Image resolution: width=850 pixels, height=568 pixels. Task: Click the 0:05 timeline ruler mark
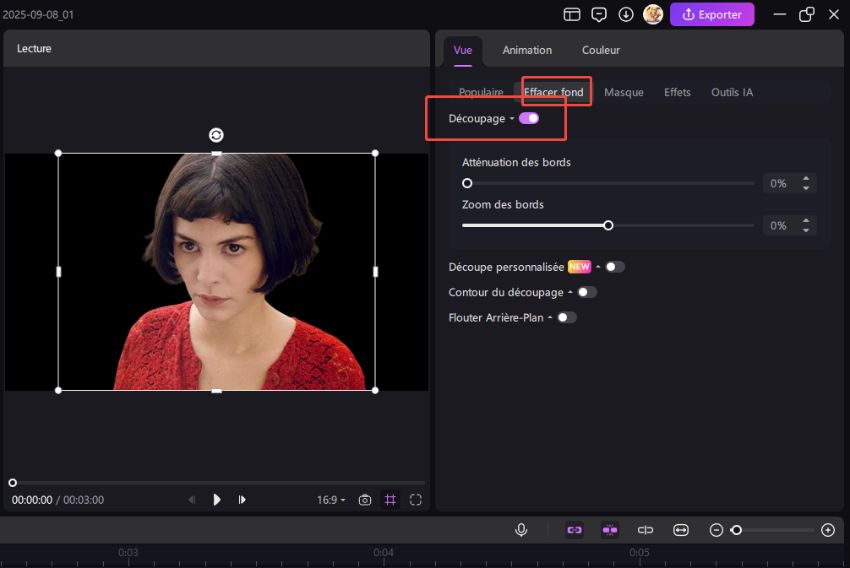click(x=639, y=553)
